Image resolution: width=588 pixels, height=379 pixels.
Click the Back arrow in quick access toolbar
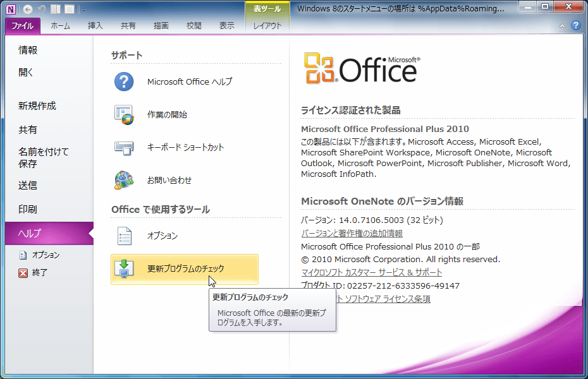point(28,9)
